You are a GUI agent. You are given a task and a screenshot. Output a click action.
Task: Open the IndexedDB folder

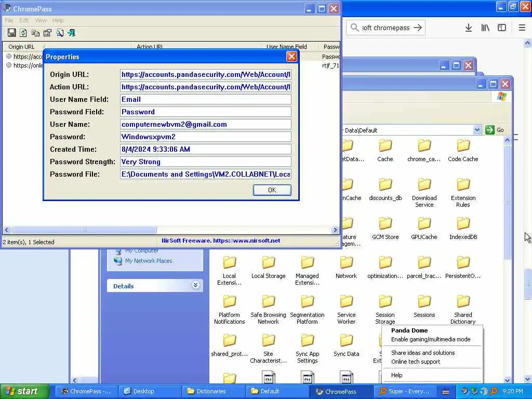463,229
